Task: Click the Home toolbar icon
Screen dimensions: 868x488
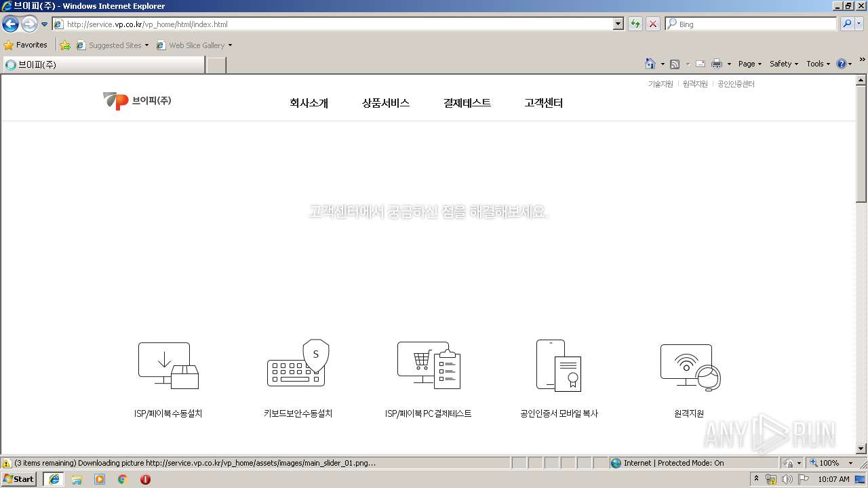Action: coord(650,64)
